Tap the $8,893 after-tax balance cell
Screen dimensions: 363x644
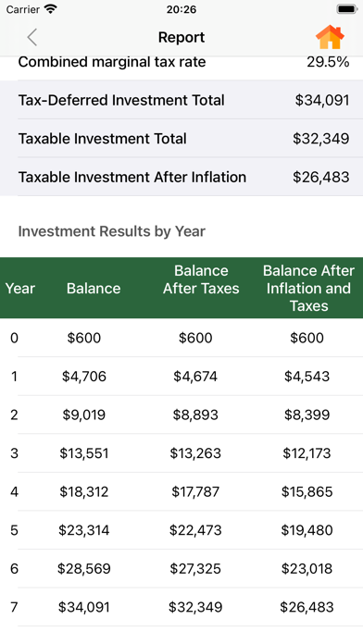(x=195, y=415)
